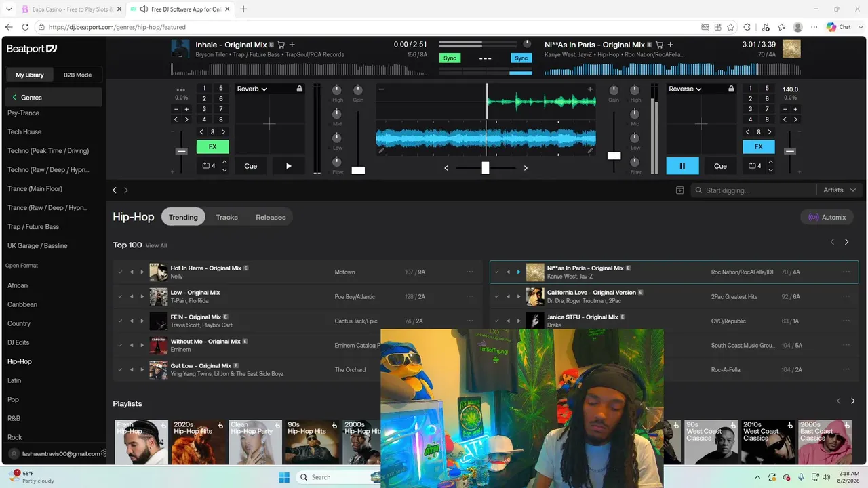Move crossfader right with arrow
Image resolution: width=868 pixels, height=488 pixels.
(526, 168)
